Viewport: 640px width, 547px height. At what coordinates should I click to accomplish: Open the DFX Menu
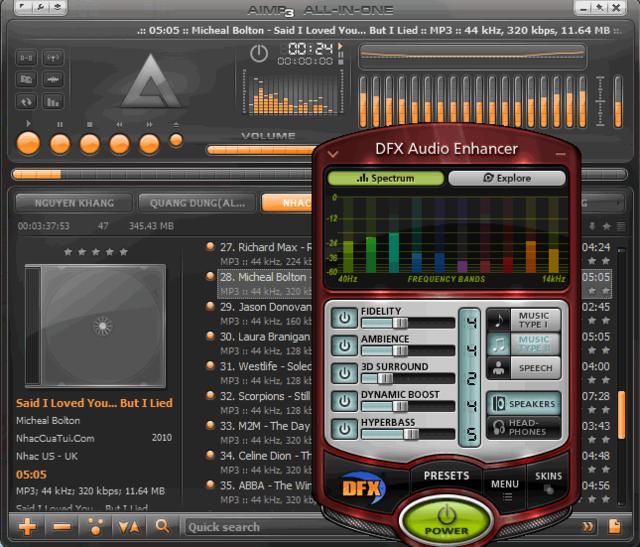[x=504, y=486]
